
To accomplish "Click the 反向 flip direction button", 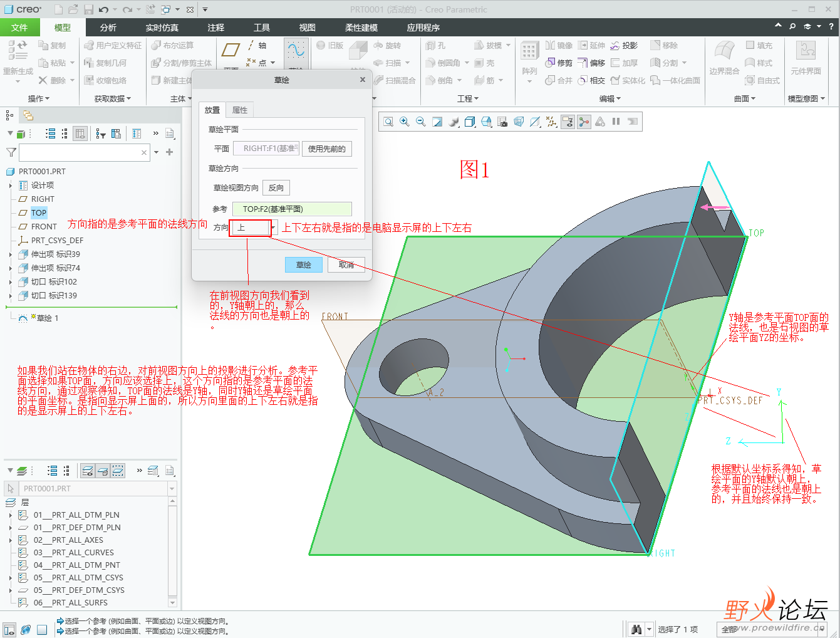I will tap(276, 187).
